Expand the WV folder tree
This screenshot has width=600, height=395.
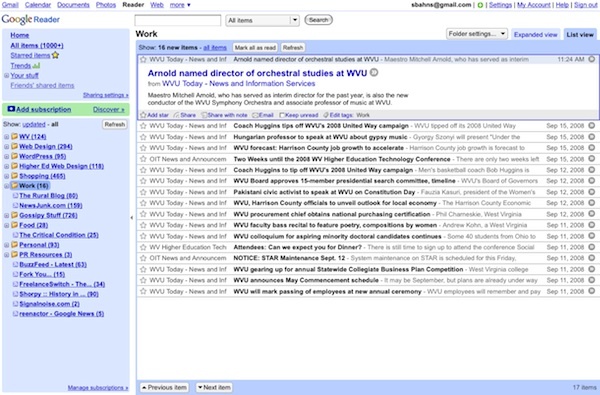[x=7, y=136]
